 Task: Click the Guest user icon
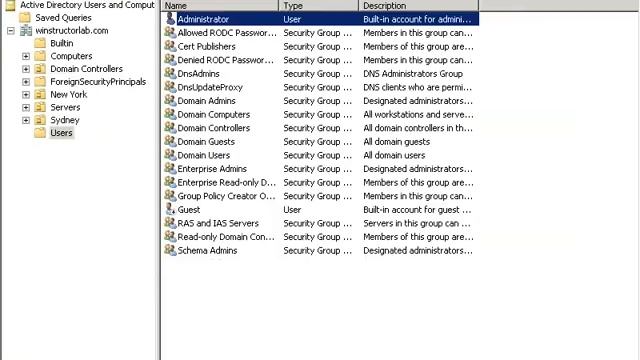tap(170, 209)
